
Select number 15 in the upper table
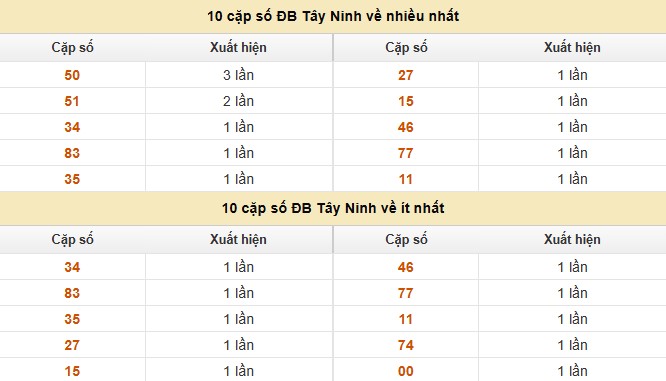pos(406,101)
